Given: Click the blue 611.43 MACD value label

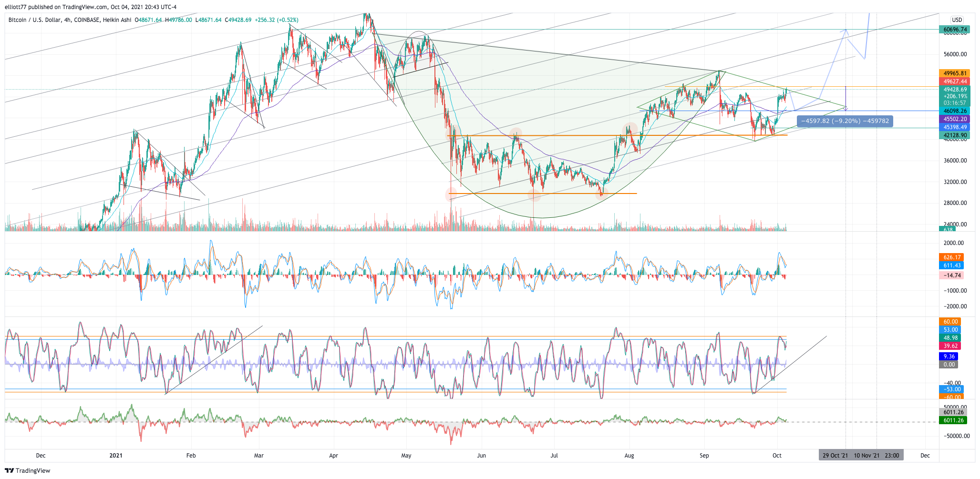Looking at the screenshot, I should pyautogui.click(x=952, y=265).
